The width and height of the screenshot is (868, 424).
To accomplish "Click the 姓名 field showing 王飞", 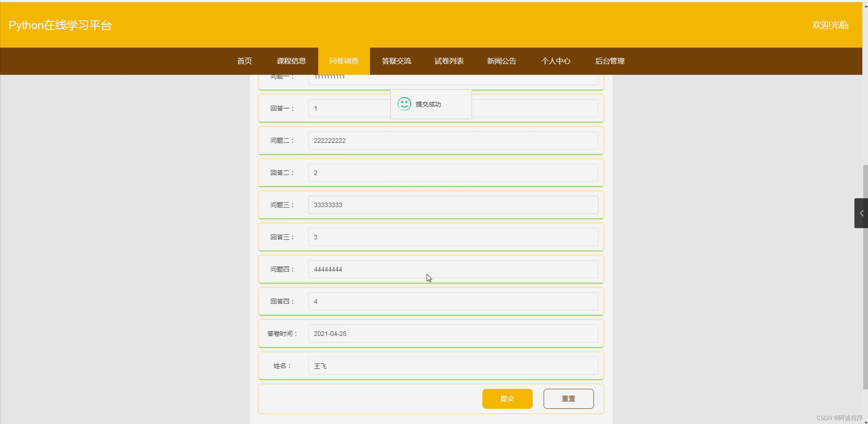I will 453,366.
